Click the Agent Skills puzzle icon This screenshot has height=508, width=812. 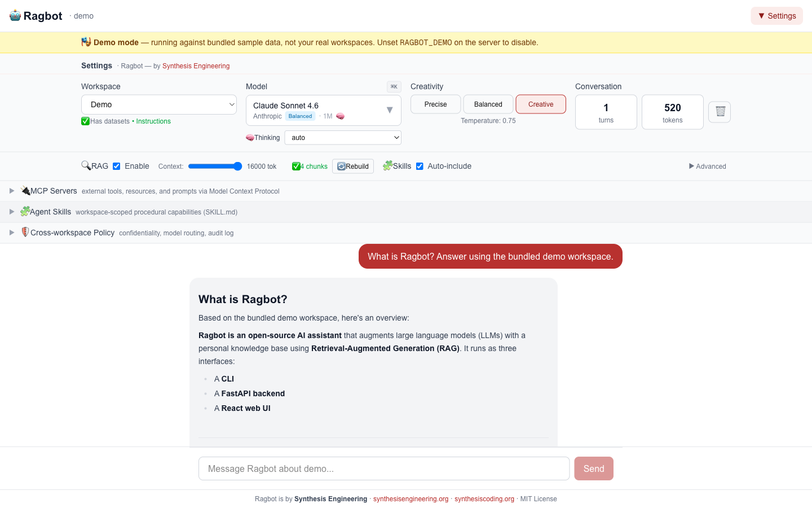tap(25, 212)
